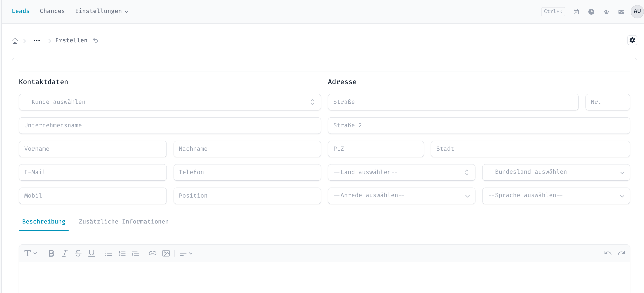Open the Anrede auswählen dropdown
This screenshot has width=644, height=293.
click(401, 196)
